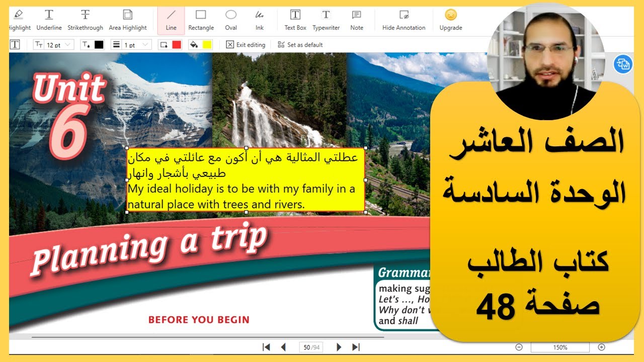Viewport: 644px width, 362px height.
Task: Click the 150% zoom level field
Action: pos(560,347)
